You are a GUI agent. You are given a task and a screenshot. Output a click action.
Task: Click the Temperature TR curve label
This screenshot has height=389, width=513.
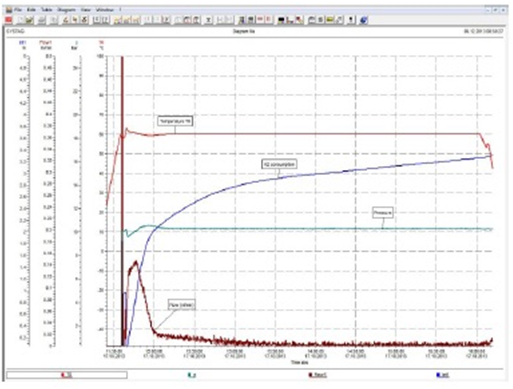click(175, 121)
